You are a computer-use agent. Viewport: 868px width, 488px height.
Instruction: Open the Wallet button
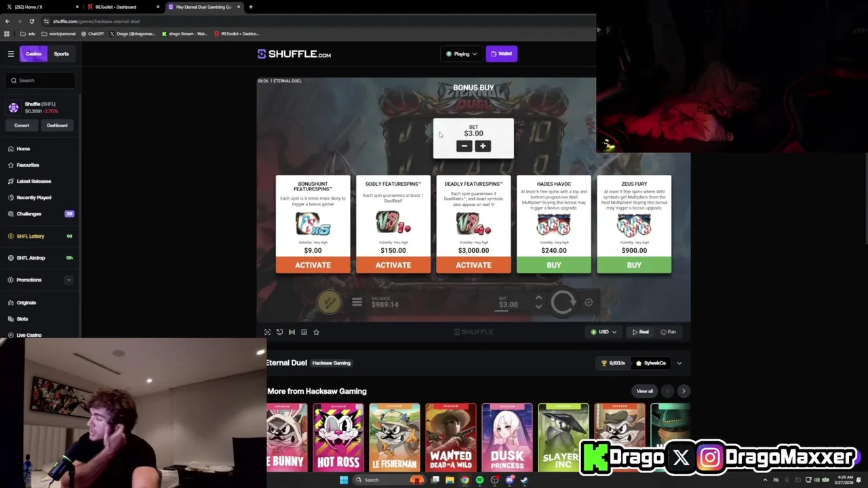tap(502, 54)
